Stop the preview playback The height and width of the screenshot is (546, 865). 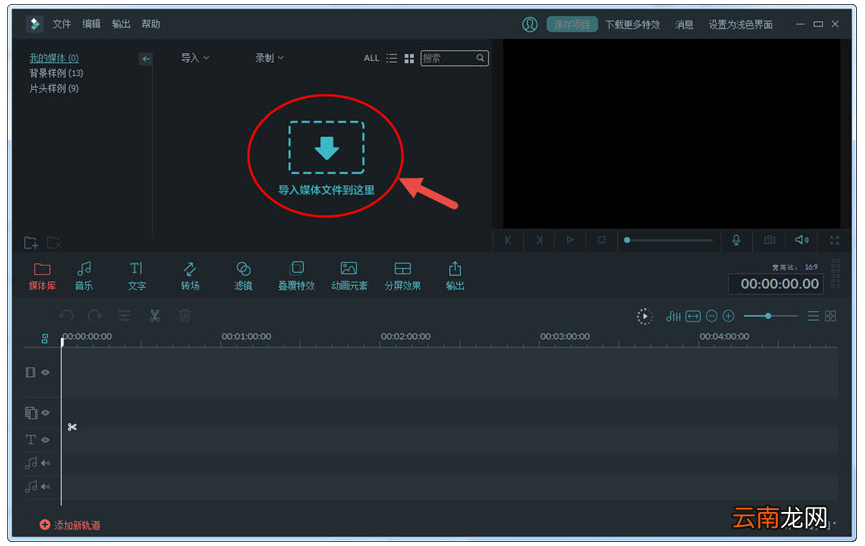(x=601, y=240)
